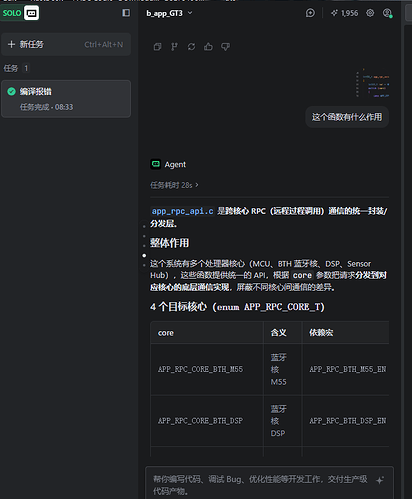Regenerate the response with refresh icon

[x=191, y=47]
